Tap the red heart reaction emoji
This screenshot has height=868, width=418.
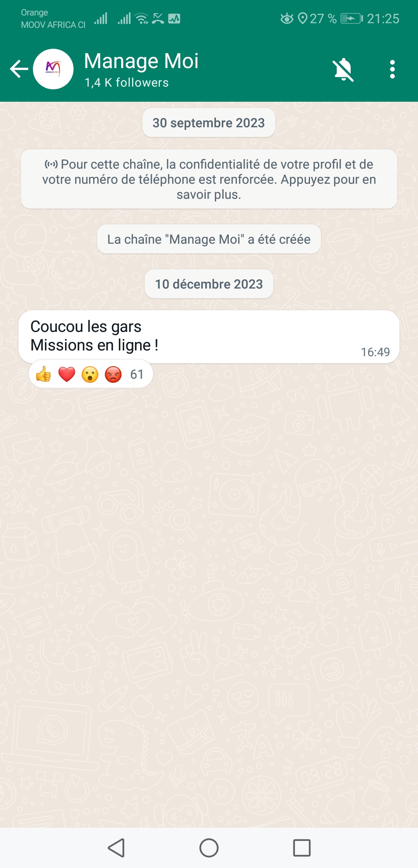(67, 374)
